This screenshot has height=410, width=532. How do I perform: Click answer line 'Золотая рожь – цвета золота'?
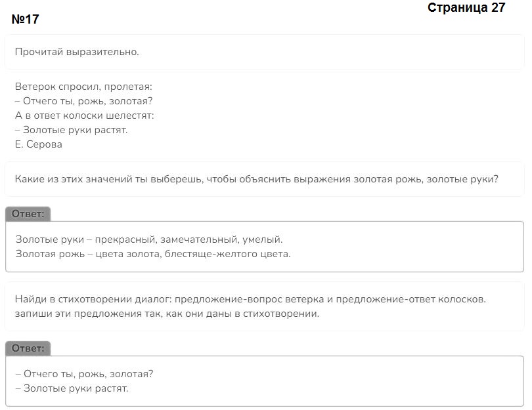(x=153, y=254)
